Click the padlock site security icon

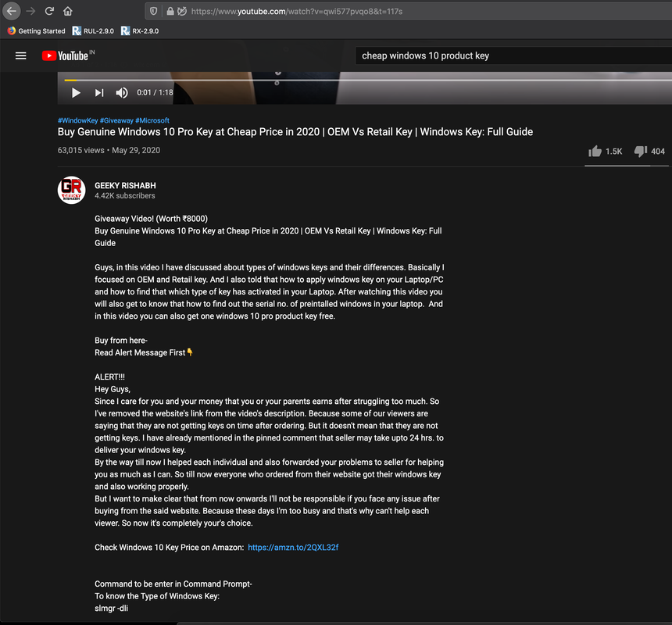point(170,11)
